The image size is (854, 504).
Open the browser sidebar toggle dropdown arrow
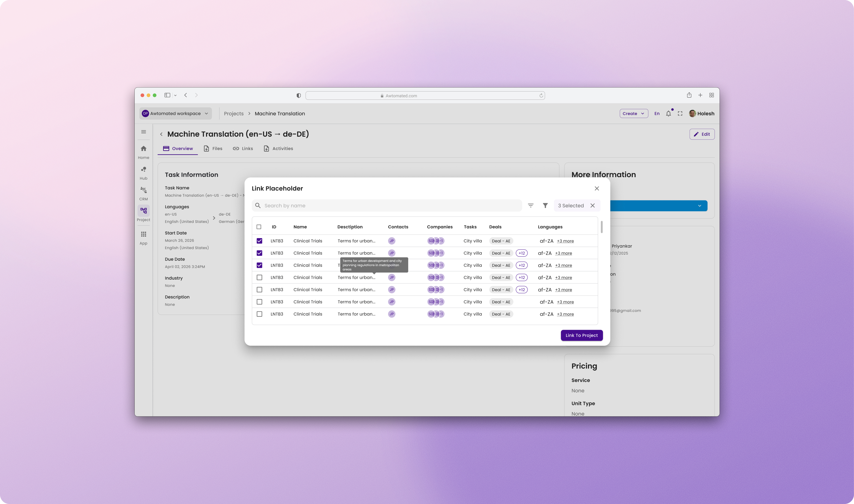(x=175, y=95)
